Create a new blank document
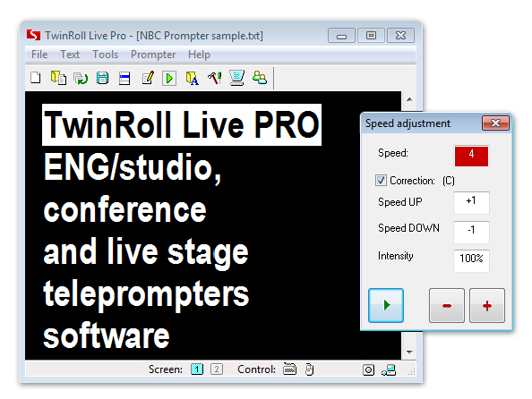The width and height of the screenshot is (532, 399). pyautogui.click(x=36, y=78)
